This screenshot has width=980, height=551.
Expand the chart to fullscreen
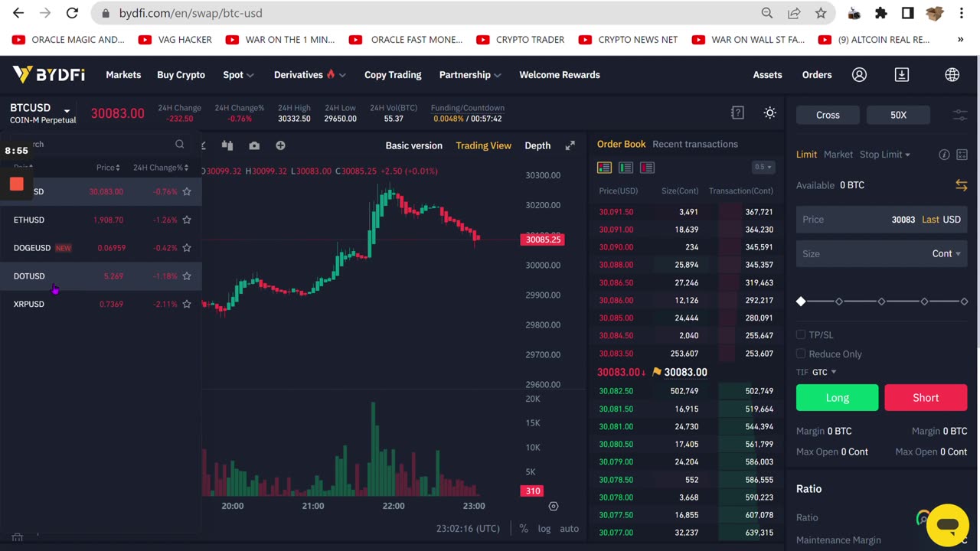pos(570,145)
